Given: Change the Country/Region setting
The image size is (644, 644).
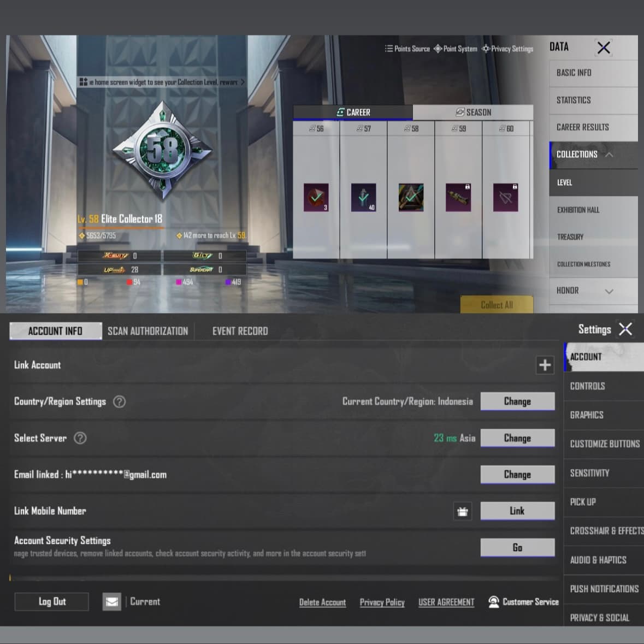Looking at the screenshot, I should [517, 401].
